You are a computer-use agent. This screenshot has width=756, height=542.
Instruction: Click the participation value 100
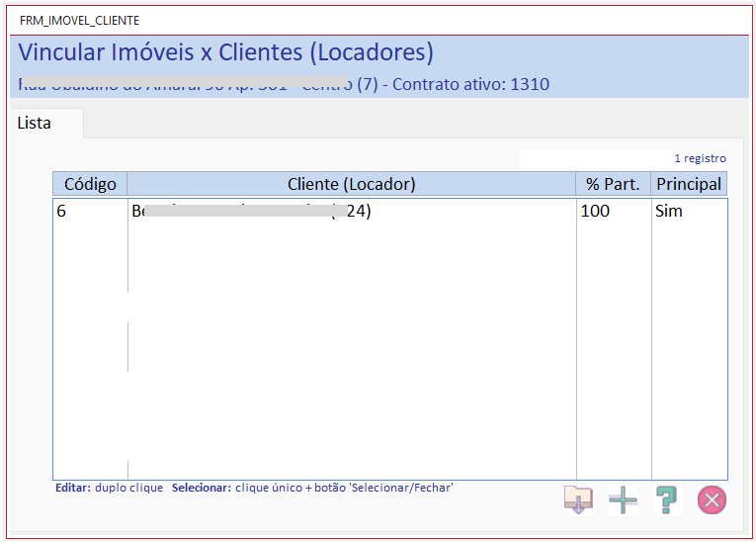pyautogui.click(x=595, y=211)
